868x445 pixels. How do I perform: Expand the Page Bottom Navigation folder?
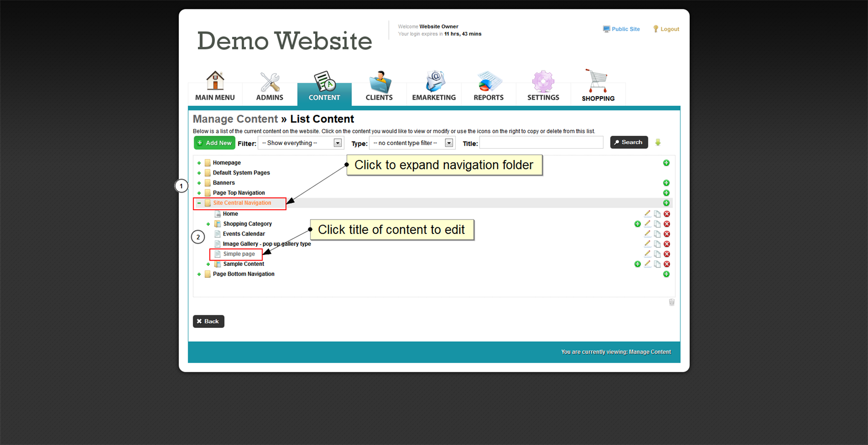[x=199, y=275]
